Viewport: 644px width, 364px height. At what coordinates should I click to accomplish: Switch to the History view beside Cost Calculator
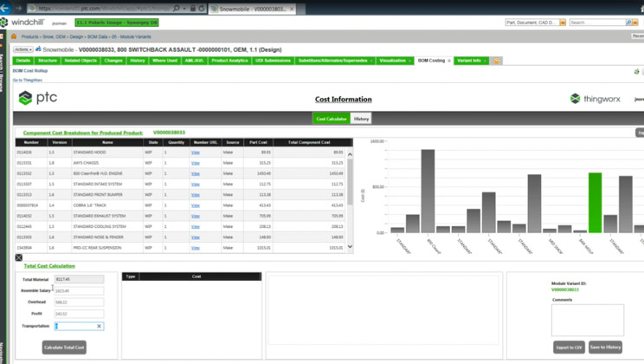[361, 119]
